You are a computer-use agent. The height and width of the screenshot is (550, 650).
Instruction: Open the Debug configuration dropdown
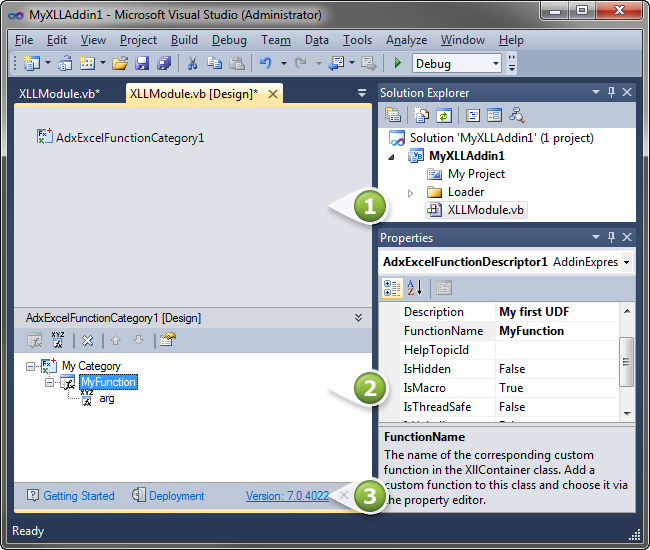coord(496,63)
